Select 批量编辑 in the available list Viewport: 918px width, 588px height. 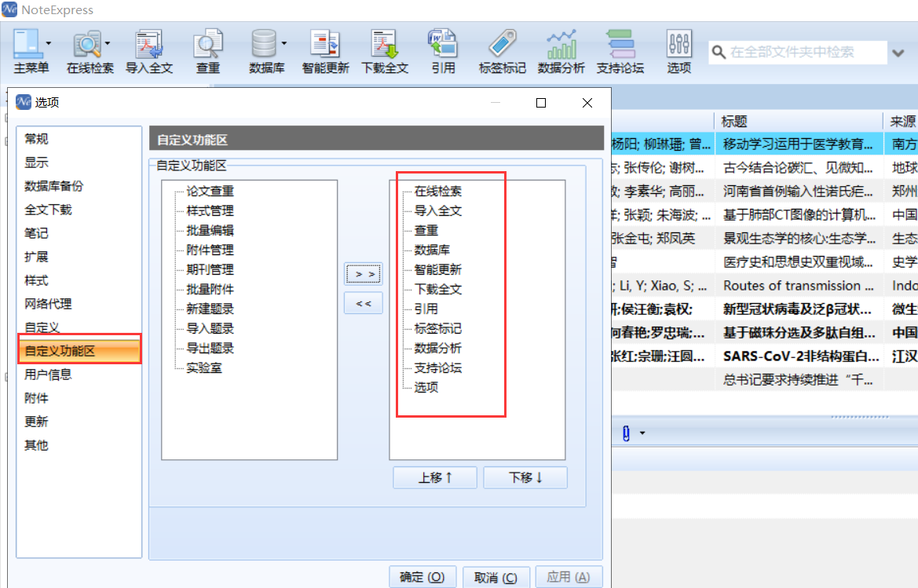(x=210, y=231)
